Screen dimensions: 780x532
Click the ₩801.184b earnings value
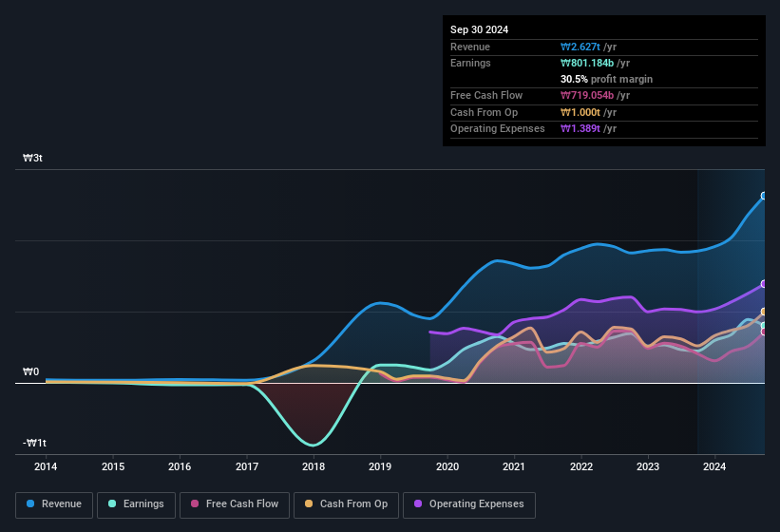point(587,63)
